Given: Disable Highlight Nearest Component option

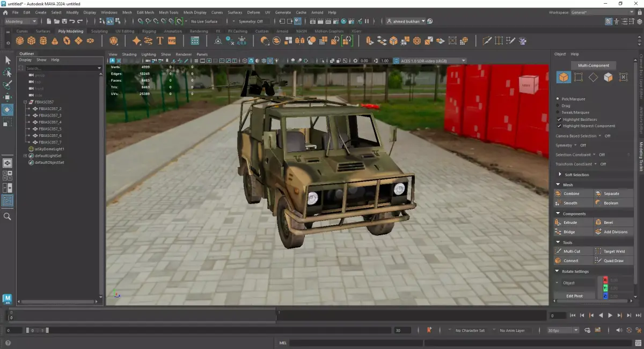Looking at the screenshot, I should [x=560, y=126].
